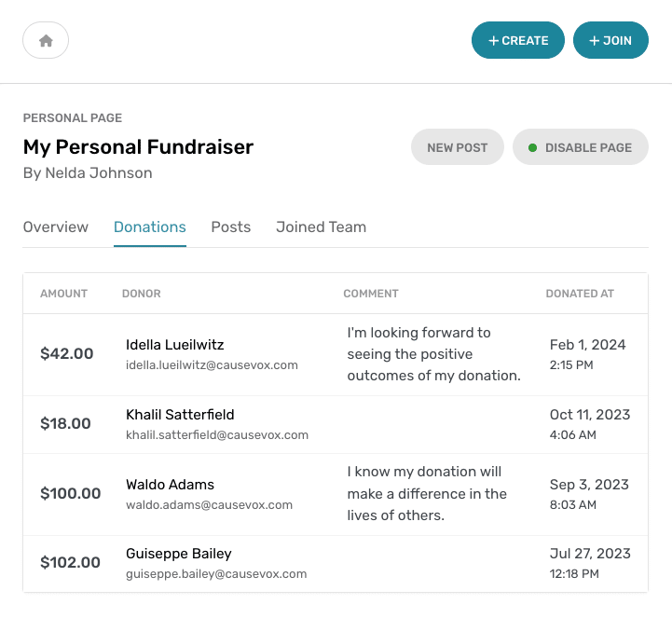Select the Donations tab
672x618 pixels.
[149, 227]
